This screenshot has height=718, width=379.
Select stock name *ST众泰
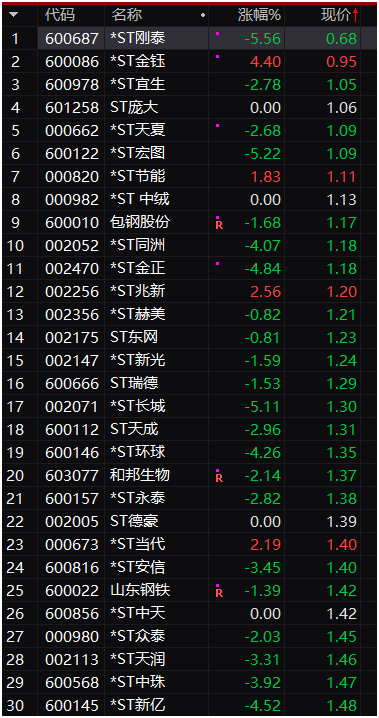pos(137,636)
